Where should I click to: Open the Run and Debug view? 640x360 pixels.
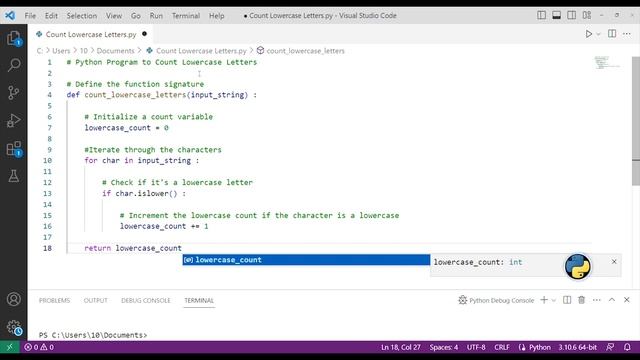(x=13, y=120)
